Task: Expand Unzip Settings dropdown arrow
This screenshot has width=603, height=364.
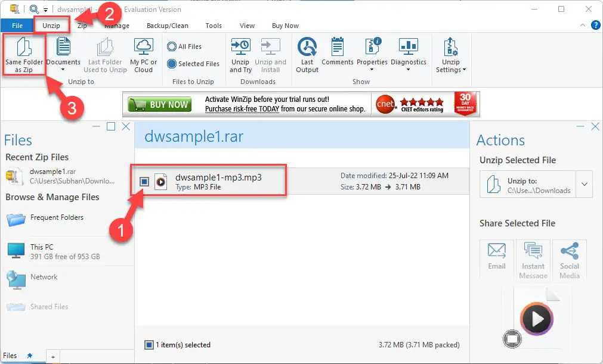Action: [x=464, y=70]
